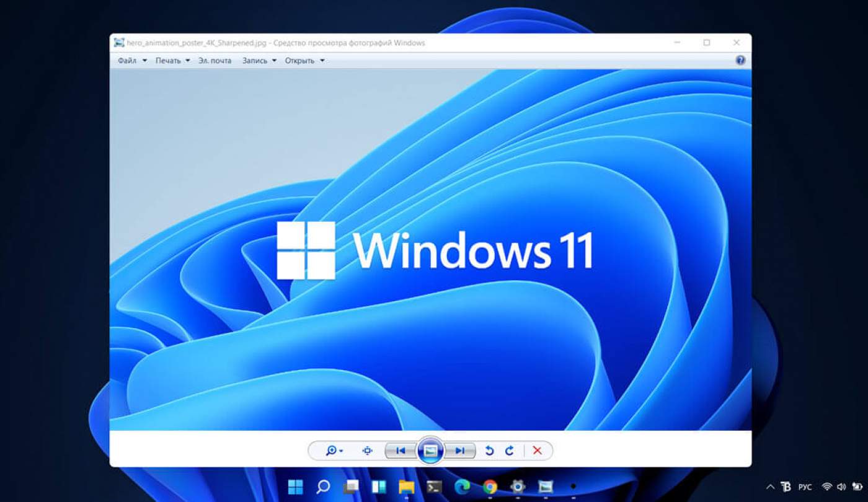Open taskbar Search
The image size is (868, 502).
coord(323,487)
